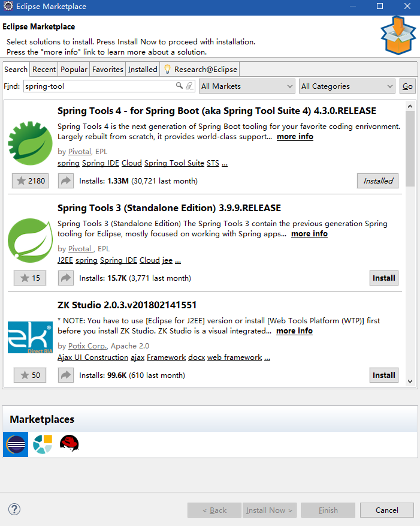This screenshot has width=420, height=526.
Task: Open the All Markets dropdown
Action: (x=247, y=86)
